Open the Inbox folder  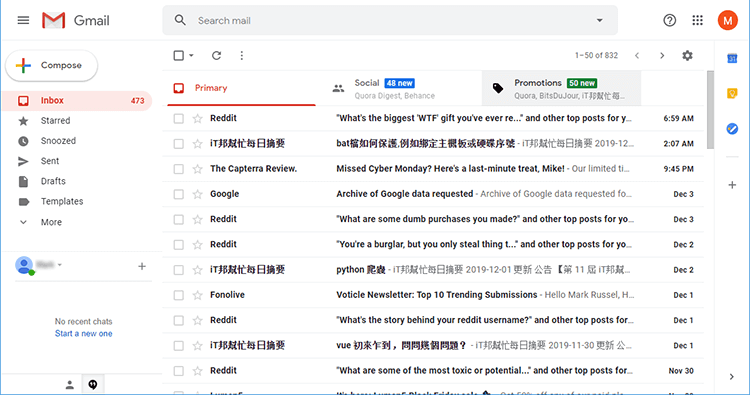[78, 100]
